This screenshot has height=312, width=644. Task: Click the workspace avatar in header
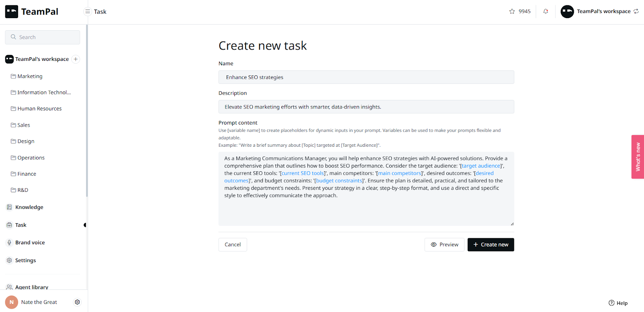(567, 11)
